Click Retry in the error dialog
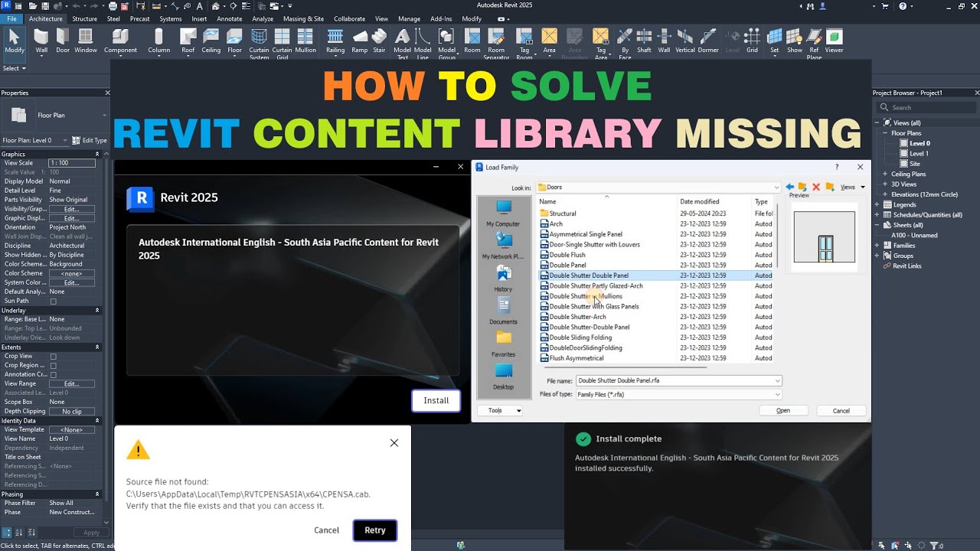980x551 pixels. click(x=375, y=530)
